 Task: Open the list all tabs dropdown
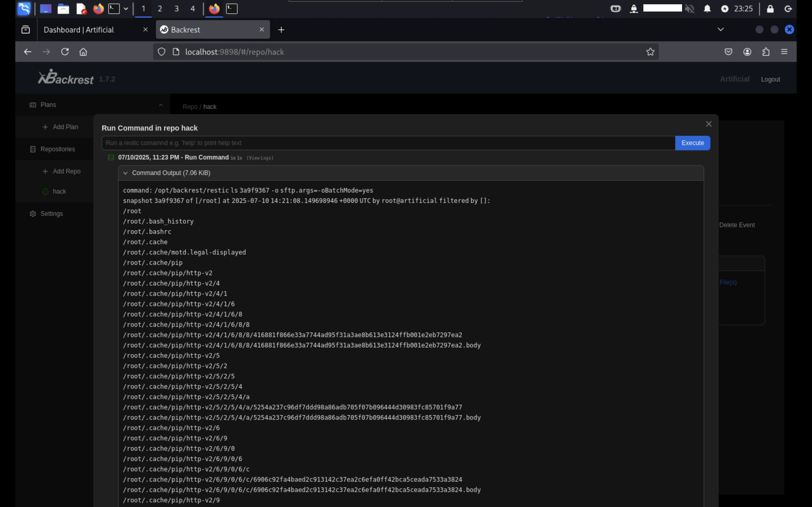(x=720, y=30)
